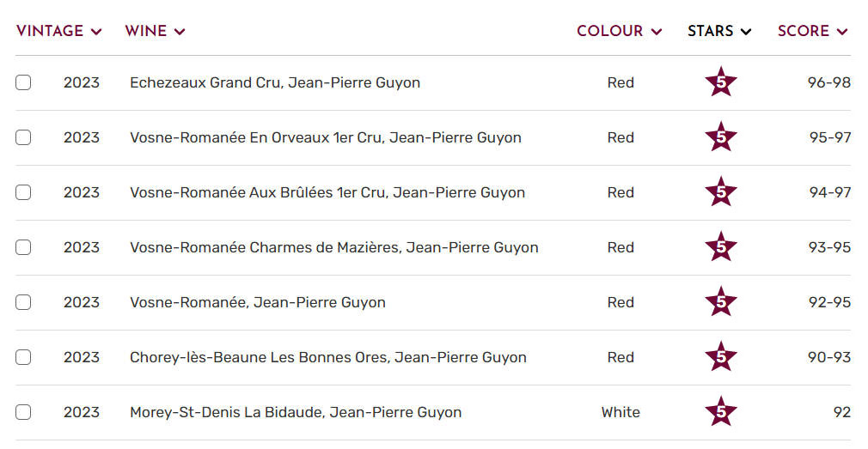The width and height of the screenshot is (868, 449).
Task: Click the star rating for Vosne-Romanée En Orveaux
Action: [x=720, y=137]
